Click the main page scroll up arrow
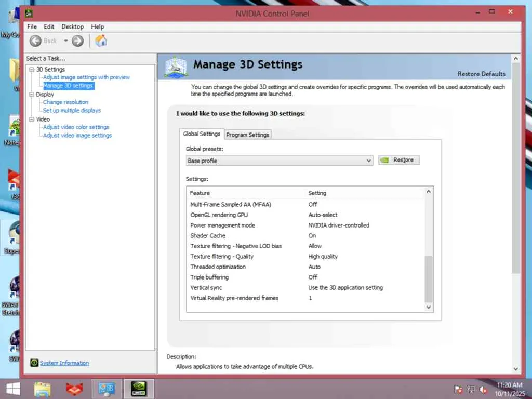This screenshot has height=399, width=532. tap(516, 59)
